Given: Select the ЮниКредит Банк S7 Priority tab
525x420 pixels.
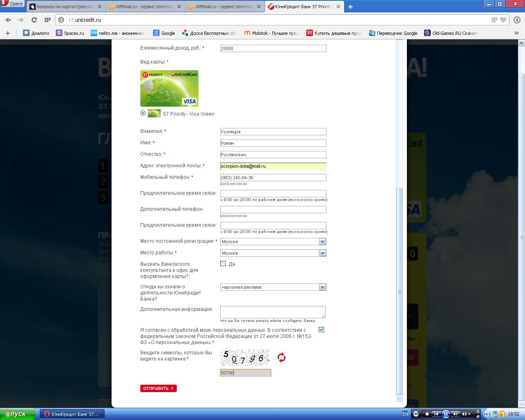Looking at the screenshot, I should click(304, 7).
